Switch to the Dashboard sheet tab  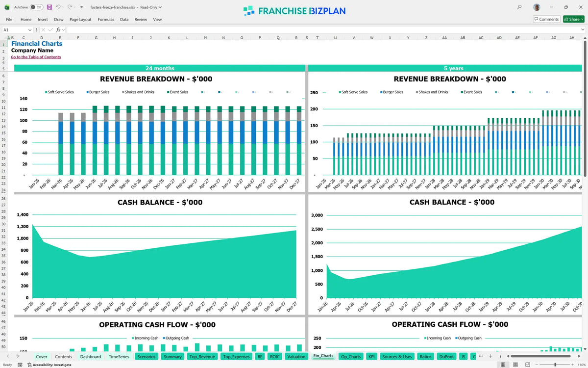click(91, 357)
